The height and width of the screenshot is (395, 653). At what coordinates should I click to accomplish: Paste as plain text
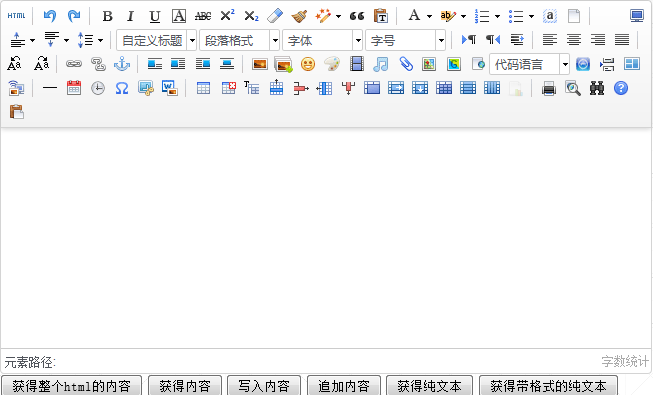[x=381, y=16]
